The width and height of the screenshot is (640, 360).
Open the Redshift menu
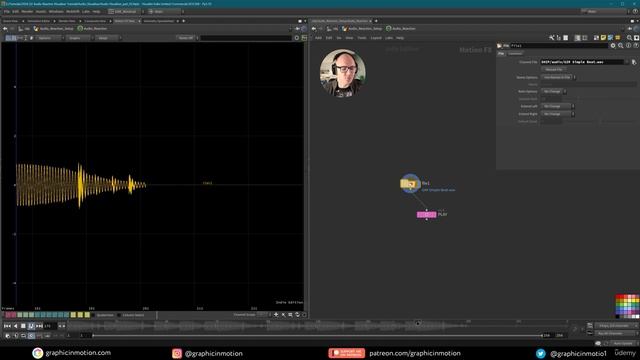pos(73,11)
